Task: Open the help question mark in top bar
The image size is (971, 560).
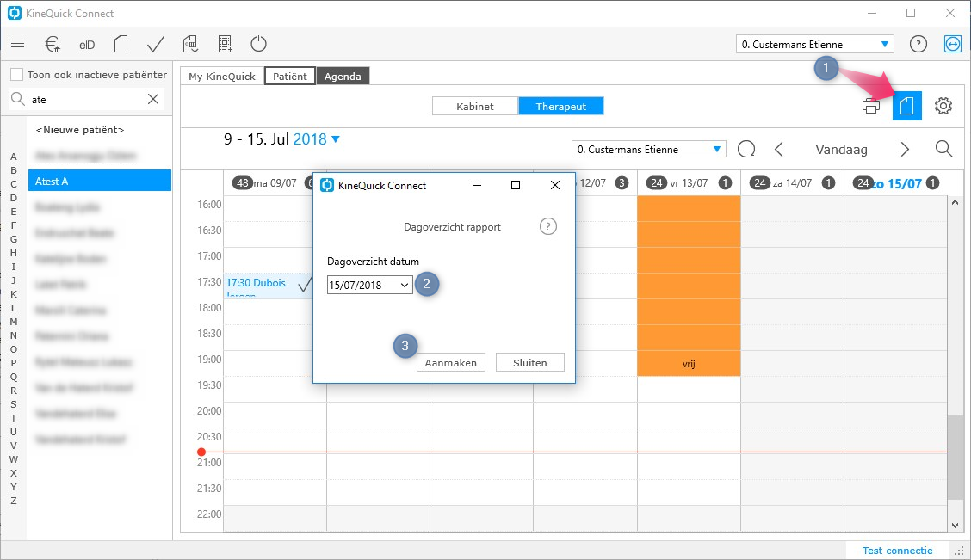Action: [x=918, y=44]
